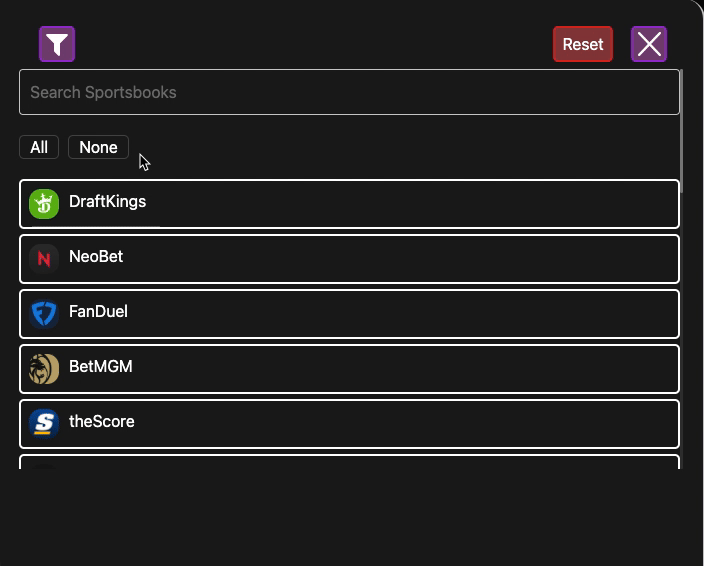Click empty area of NeoBet row
Viewport: 704px width, 566px height.
(x=404, y=259)
